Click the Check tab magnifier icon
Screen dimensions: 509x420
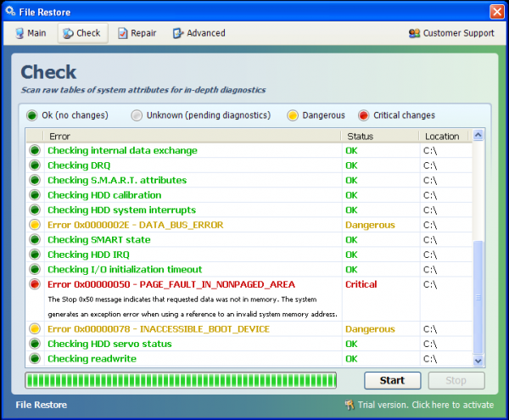(68, 33)
